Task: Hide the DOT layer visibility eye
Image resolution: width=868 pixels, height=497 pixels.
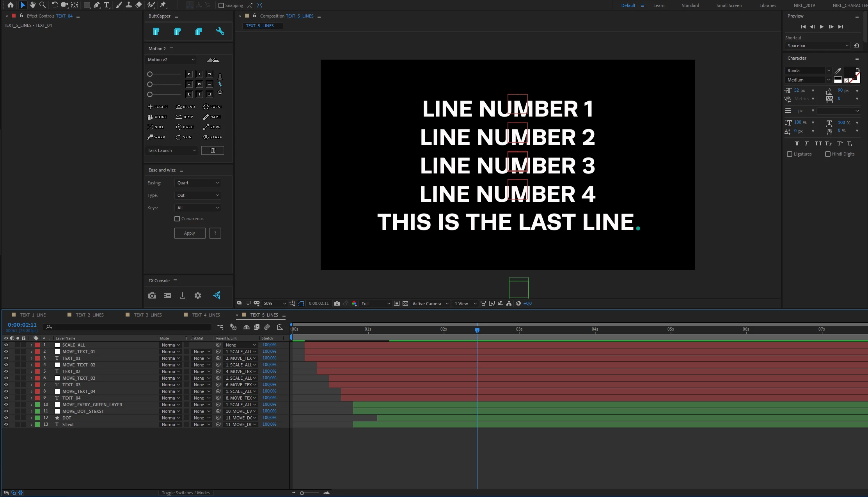Action: (6, 418)
